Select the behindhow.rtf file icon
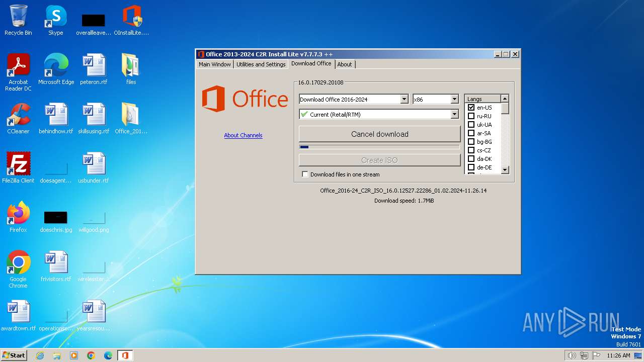Screen dimensions: 644x362 coord(56,119)
